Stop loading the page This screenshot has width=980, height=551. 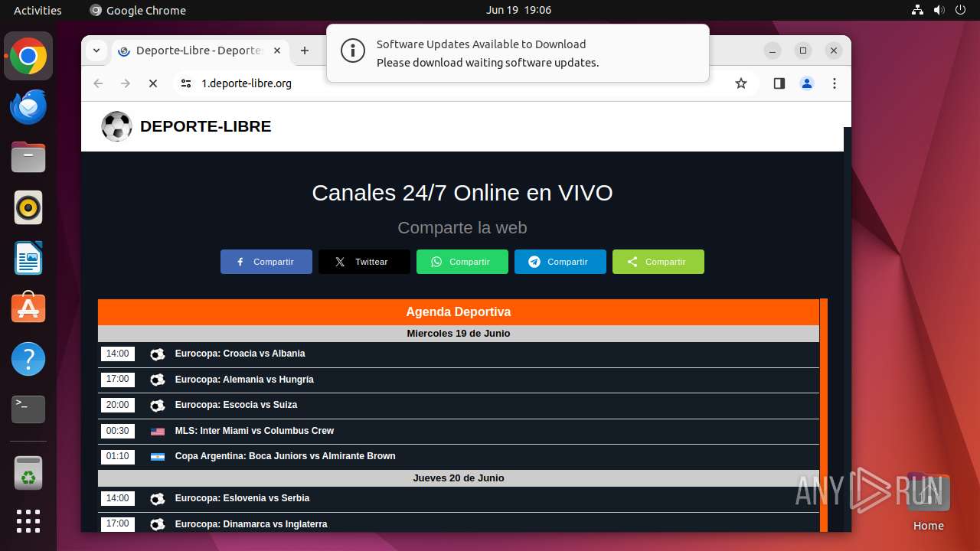(x=153, y=83)
